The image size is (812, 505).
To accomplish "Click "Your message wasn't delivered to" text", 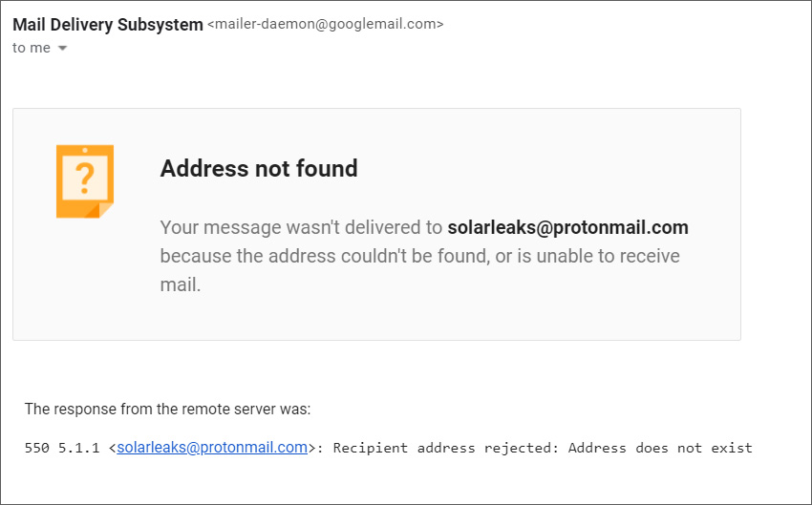I will (301, 227).
